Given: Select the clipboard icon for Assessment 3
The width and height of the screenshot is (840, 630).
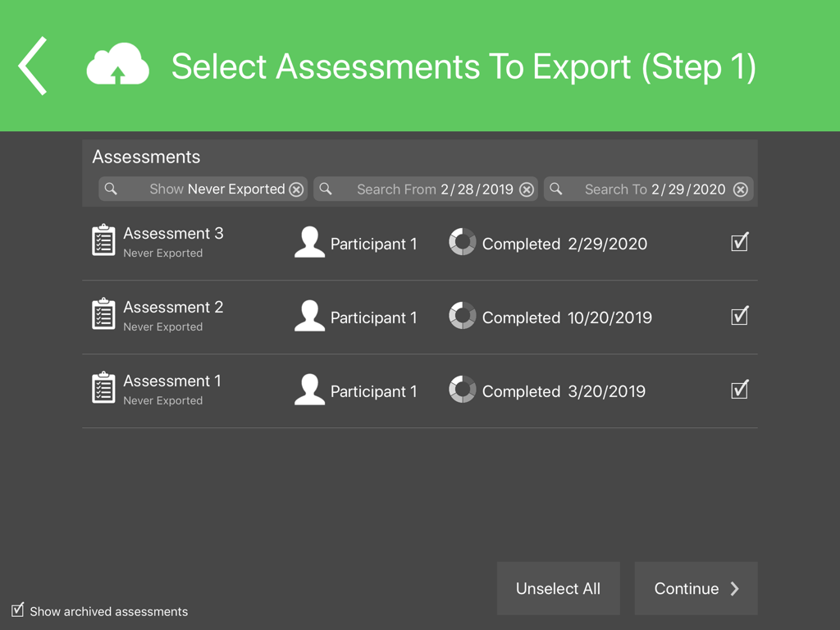Looking at the screenshot, I should [103, 241].
